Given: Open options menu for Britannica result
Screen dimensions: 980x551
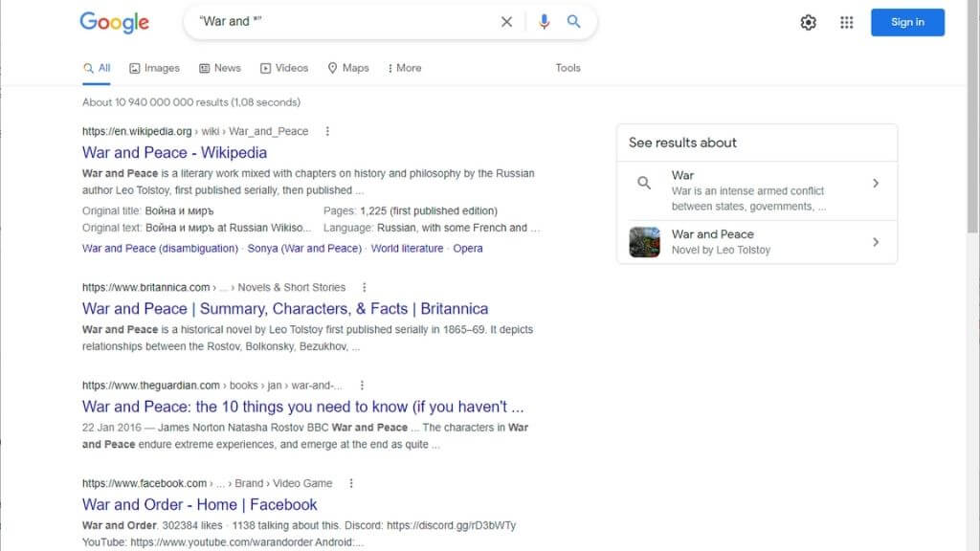Looking at the screenshot, I should click(365, 287).
